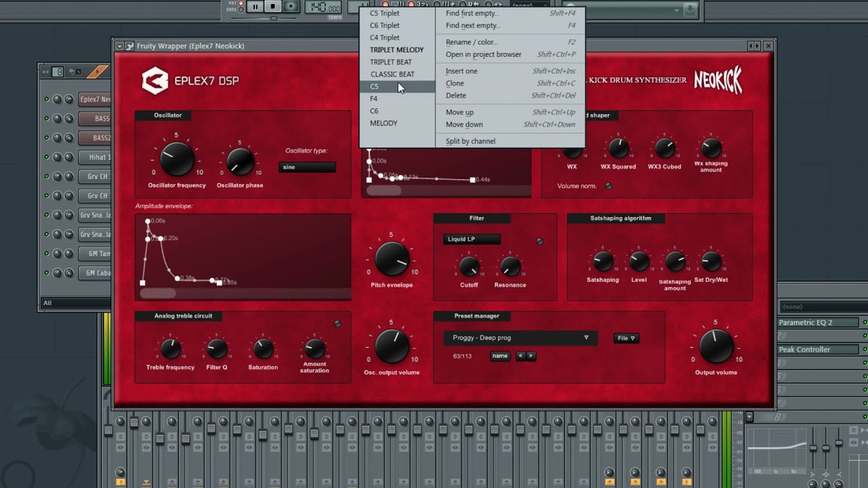Stop playback with the stop button
868x488 pixels.
273,7
